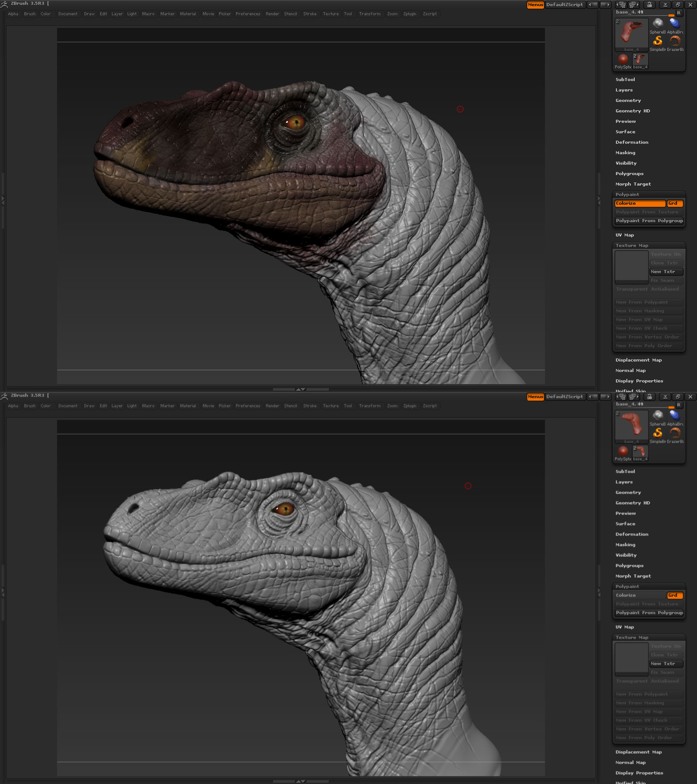The height and width of the screenshot is (784, 697).
Task: Click Polypaint From Polygroup in the upper window
Action: (649, 221)
